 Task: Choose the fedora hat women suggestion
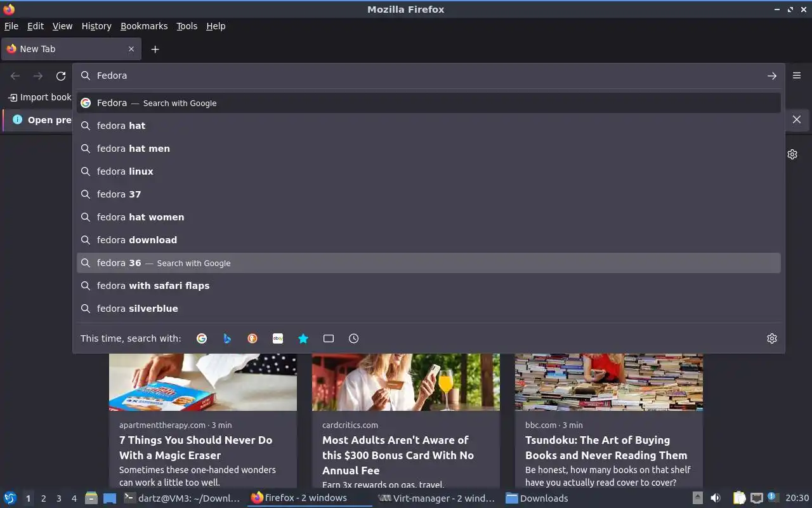(429, 217)
